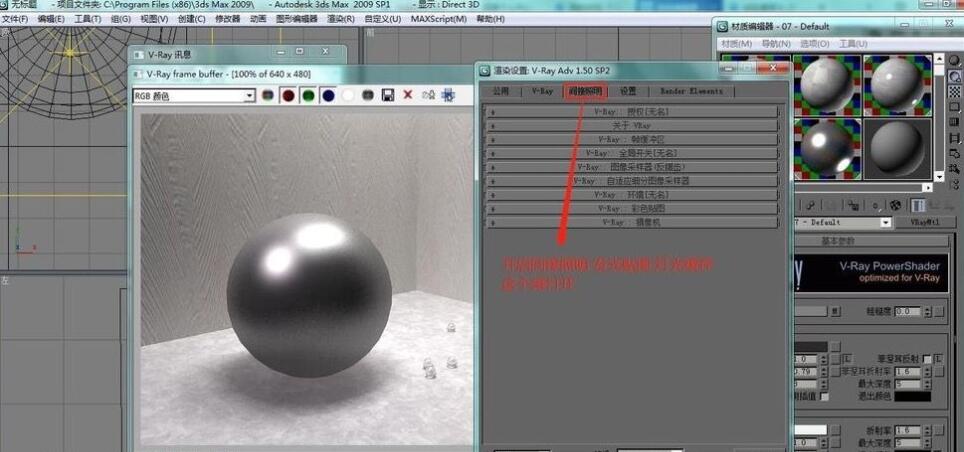Open the MAXScript(M) menu
The image size is (964, 452).
[x=438, y=19]
